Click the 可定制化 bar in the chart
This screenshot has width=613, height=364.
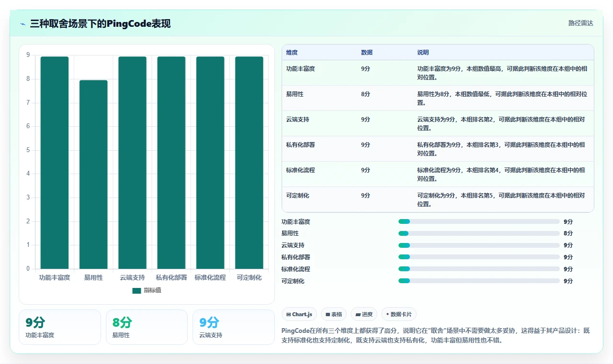(x=249, y=163)
